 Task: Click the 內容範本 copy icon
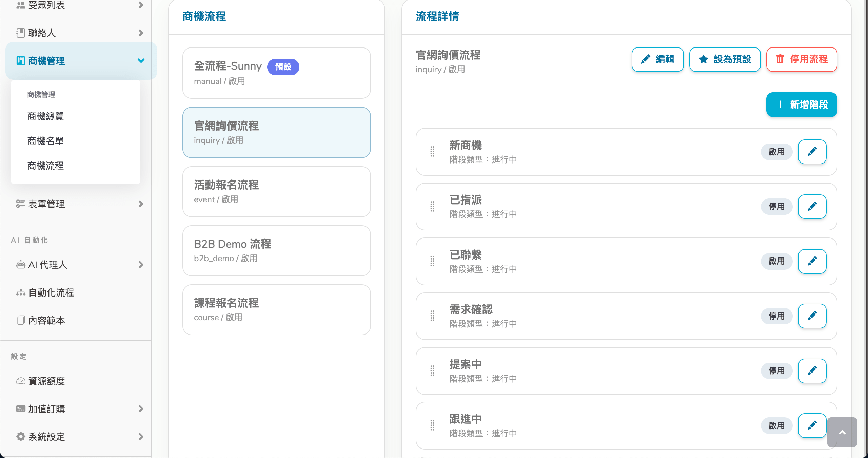(x=21, y=320)
